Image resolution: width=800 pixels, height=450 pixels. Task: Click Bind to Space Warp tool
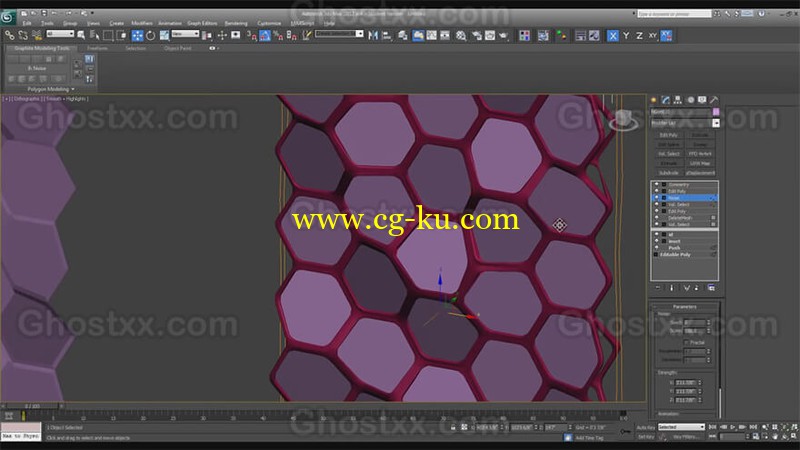click(x=37, y=35)
